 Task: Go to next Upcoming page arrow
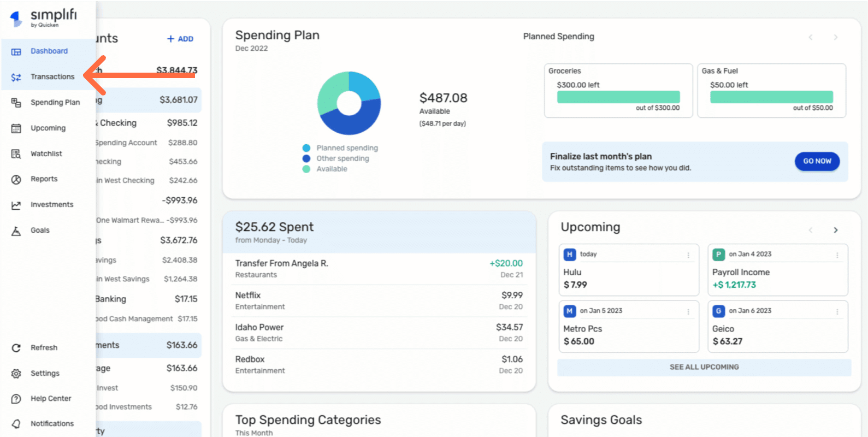(x=835, y=230)
